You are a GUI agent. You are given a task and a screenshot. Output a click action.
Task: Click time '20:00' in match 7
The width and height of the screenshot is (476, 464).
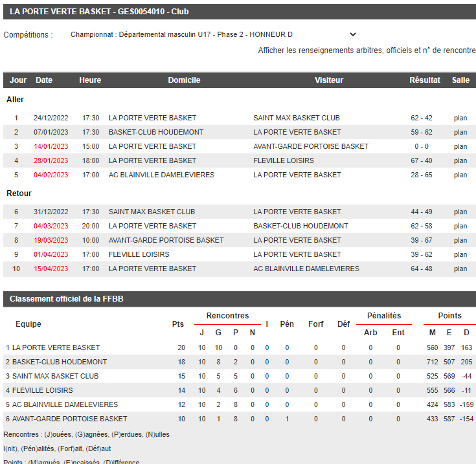[91, 226]
